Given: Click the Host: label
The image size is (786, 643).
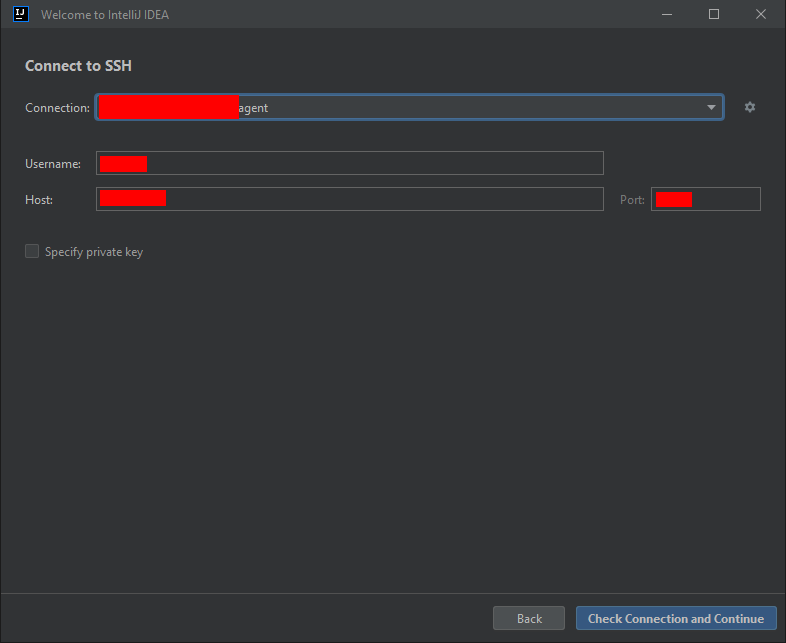Looking at the screenshot, I should click(x=39, y=200).
